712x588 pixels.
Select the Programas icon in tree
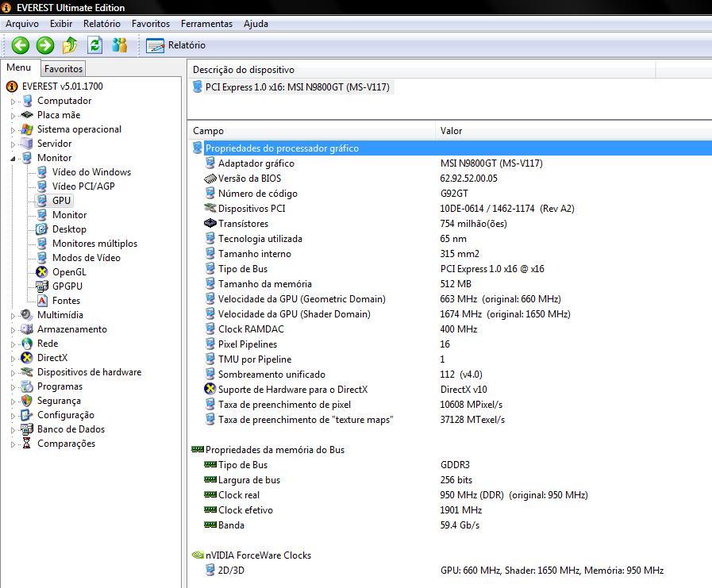pyautogui.click(x=27, y=386)
